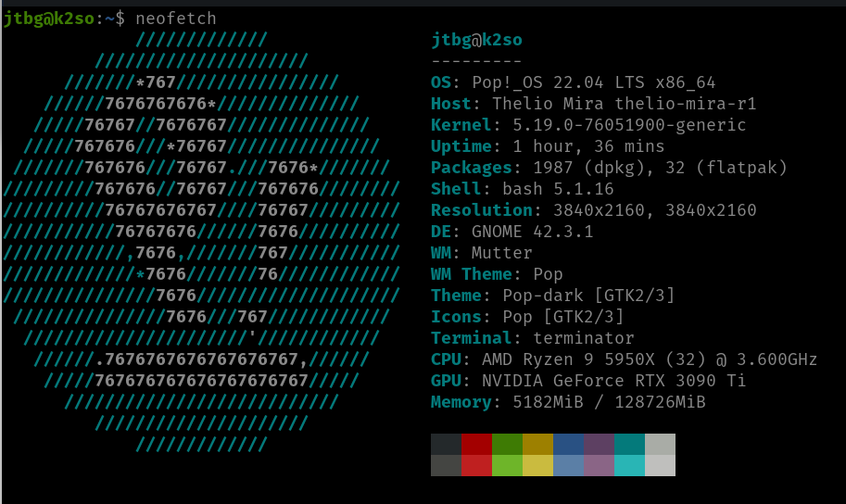Click the 'Pop [GTK2/3]' icons value

coord(563,317)
